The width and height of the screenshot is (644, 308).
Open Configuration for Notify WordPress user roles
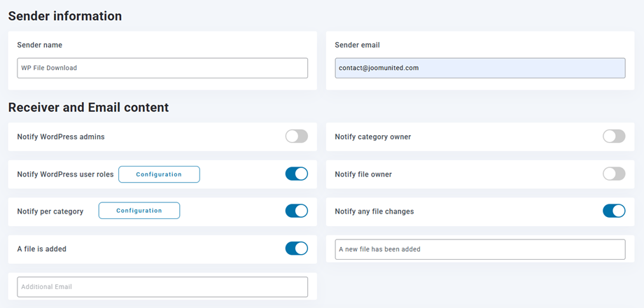point(159,174)
